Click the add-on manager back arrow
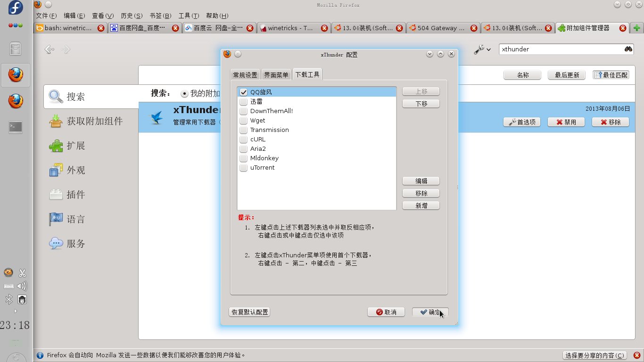The image size is (644, 362). point(49,49)
